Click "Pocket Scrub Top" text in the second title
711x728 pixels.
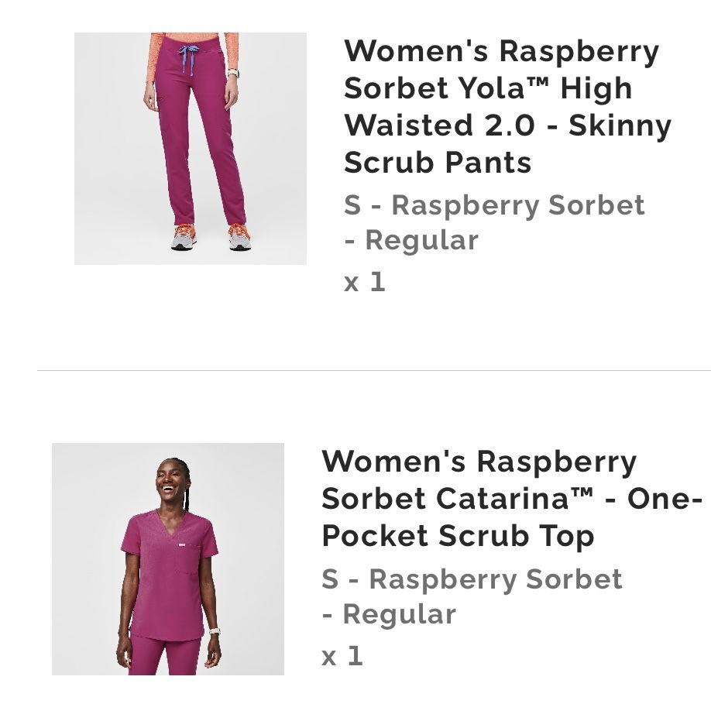(x=458, y=535)
